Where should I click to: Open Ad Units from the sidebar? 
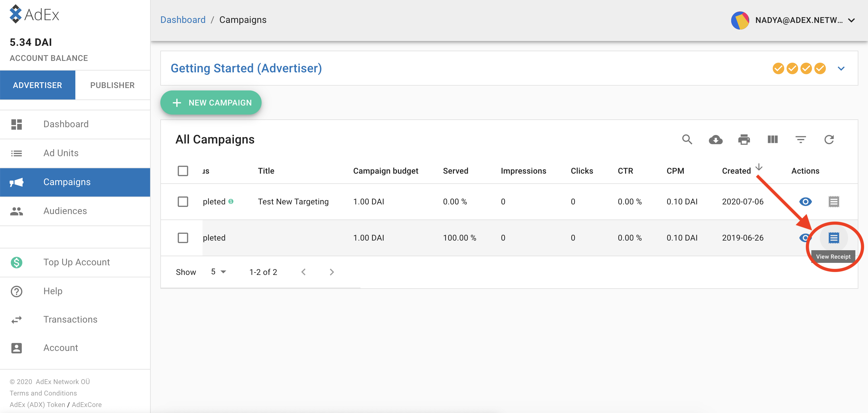click(x=75, y=153)
